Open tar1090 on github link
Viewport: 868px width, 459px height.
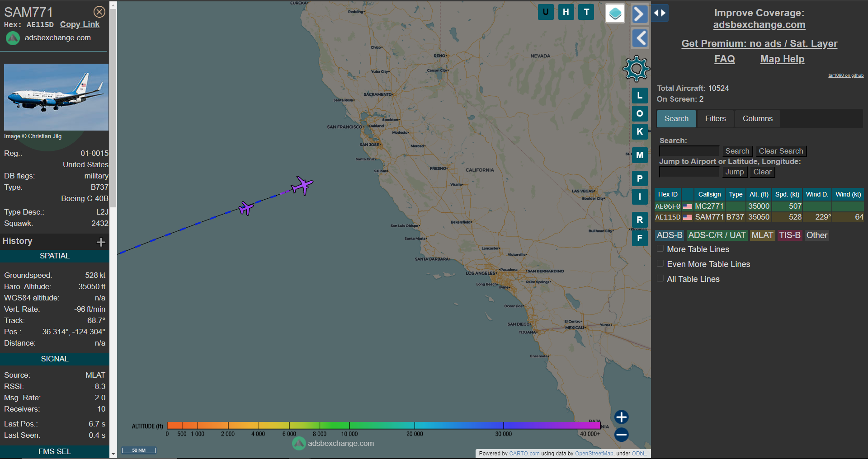click(846, 75)
